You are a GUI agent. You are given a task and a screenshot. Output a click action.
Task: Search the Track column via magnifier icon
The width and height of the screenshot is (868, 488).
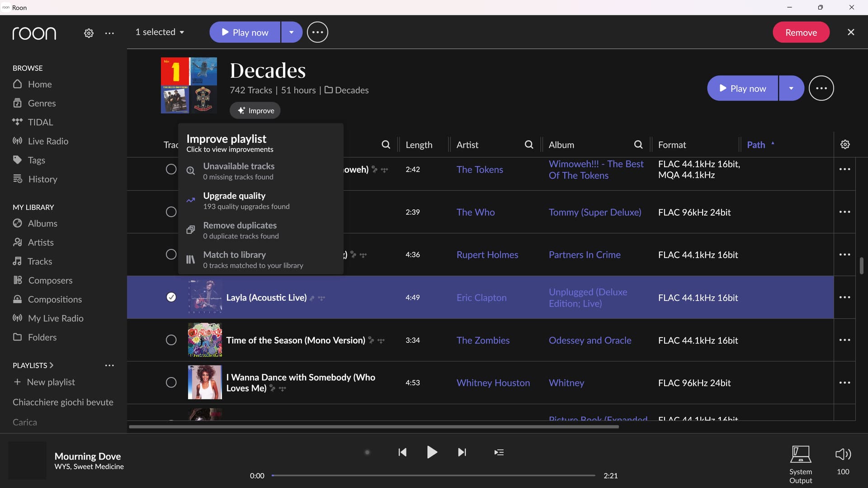click(x=386, y=145)
